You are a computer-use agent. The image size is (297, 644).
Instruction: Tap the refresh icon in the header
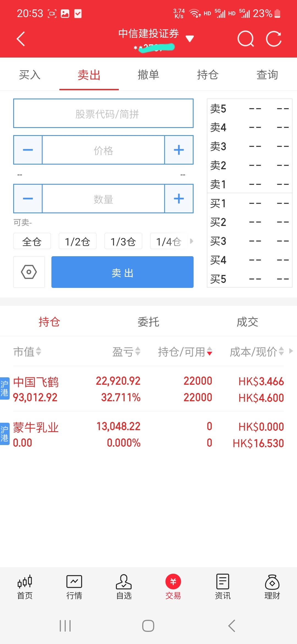(x=274, y=39)
